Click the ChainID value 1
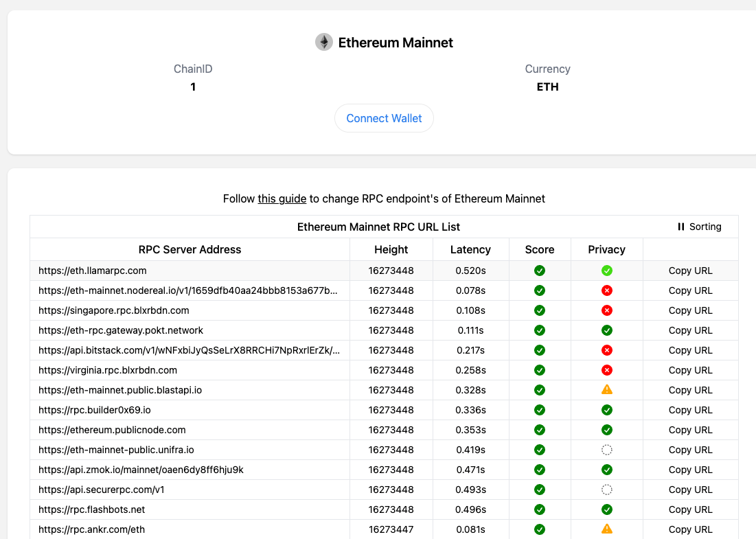 point(193,87)
